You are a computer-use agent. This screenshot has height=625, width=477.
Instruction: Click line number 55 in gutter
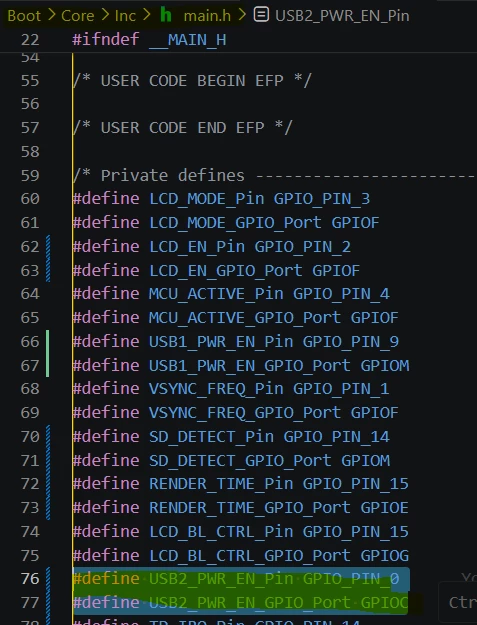coord(30,81)
